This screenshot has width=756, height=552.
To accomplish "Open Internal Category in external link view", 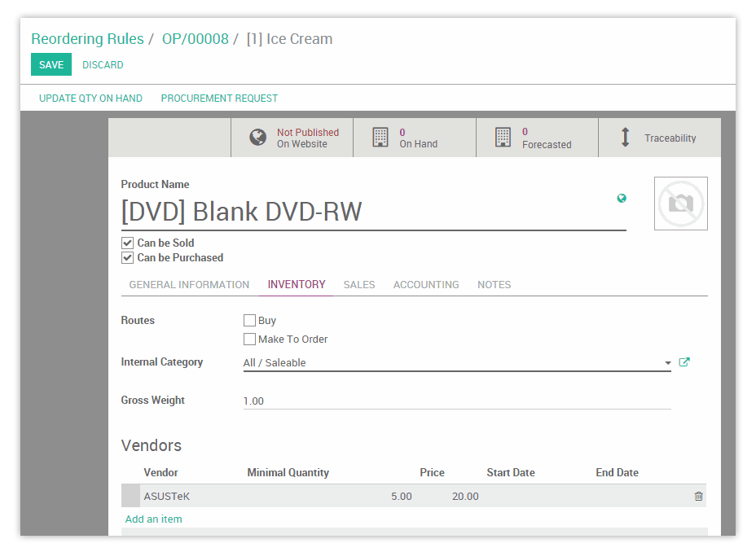I will 684,361.
